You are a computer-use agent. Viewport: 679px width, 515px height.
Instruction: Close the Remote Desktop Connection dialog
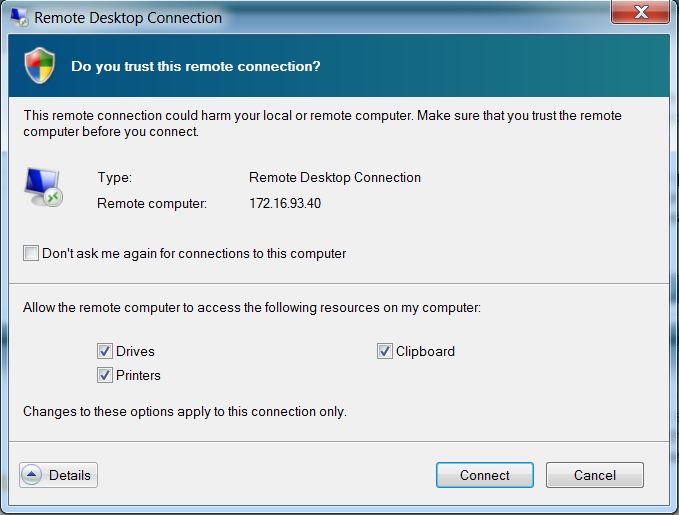coord(640,12)
